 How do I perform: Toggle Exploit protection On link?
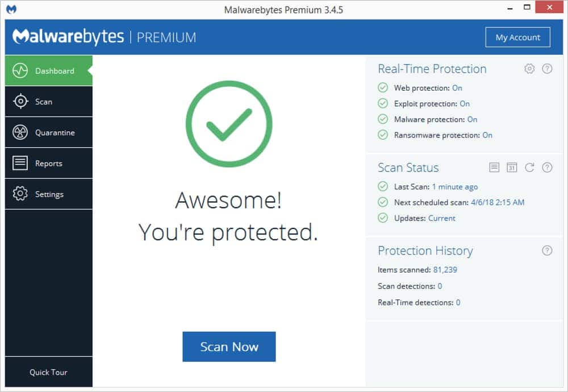point(465,103)
